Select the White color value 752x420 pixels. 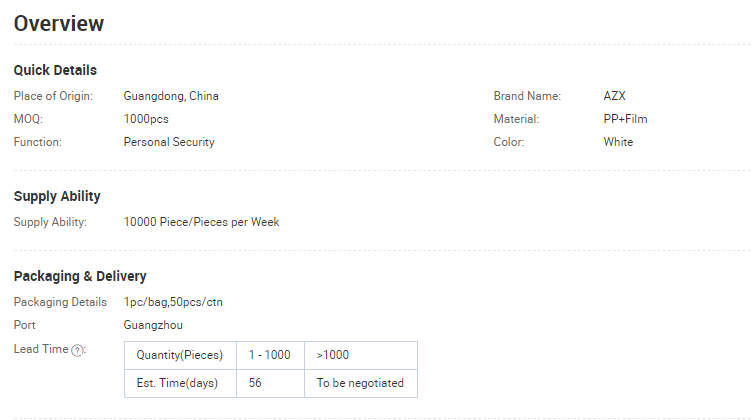pos(618,142)
